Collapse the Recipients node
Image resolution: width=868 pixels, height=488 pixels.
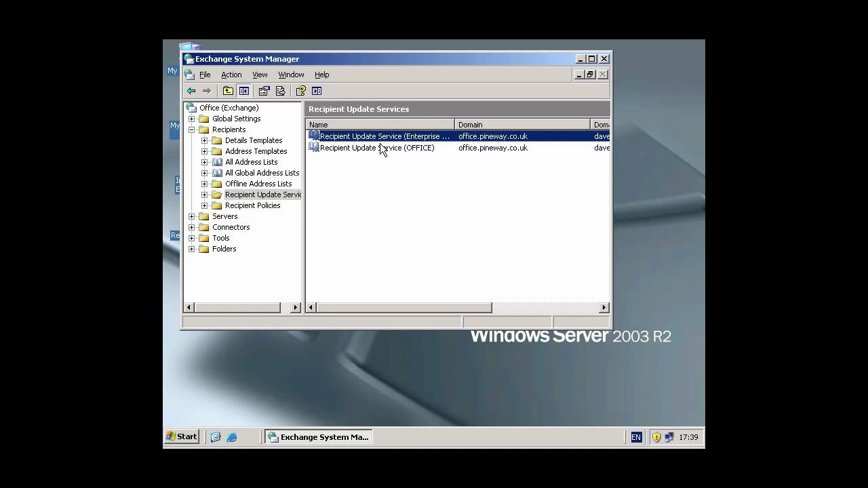191,129
